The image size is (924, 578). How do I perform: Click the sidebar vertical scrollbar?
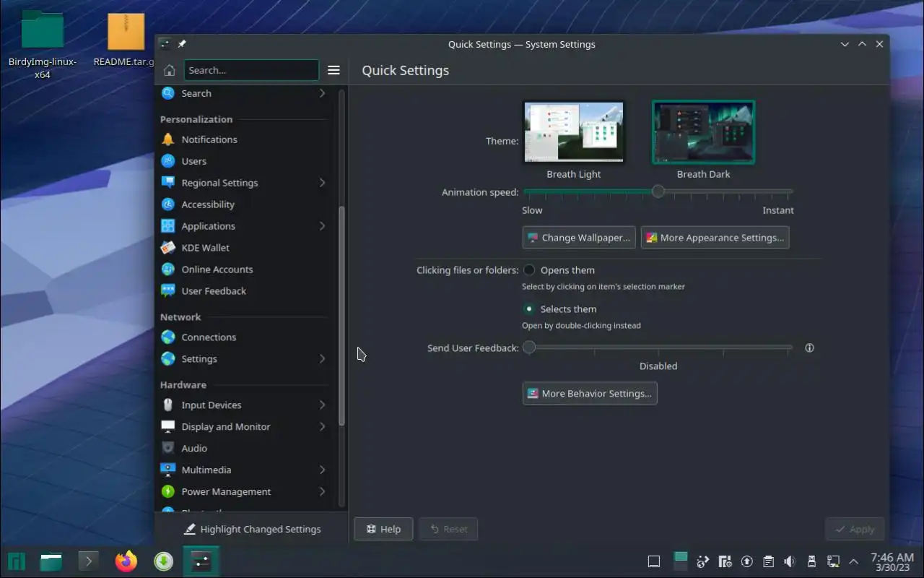tap(342, 316)
